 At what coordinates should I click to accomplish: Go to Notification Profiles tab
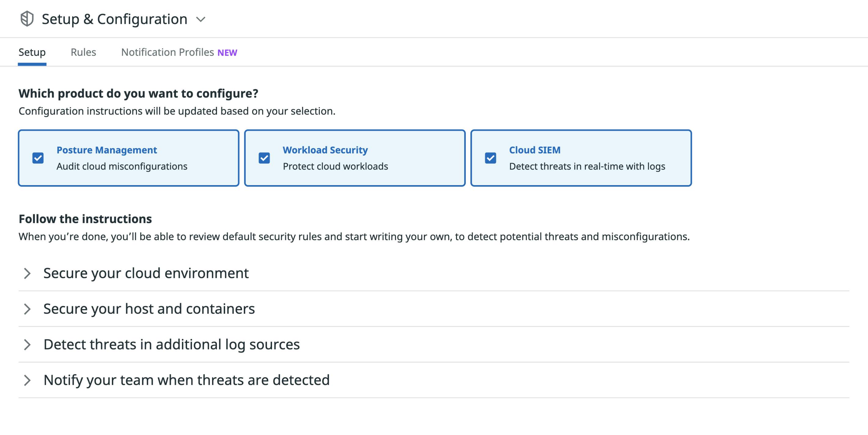(167, 52)
